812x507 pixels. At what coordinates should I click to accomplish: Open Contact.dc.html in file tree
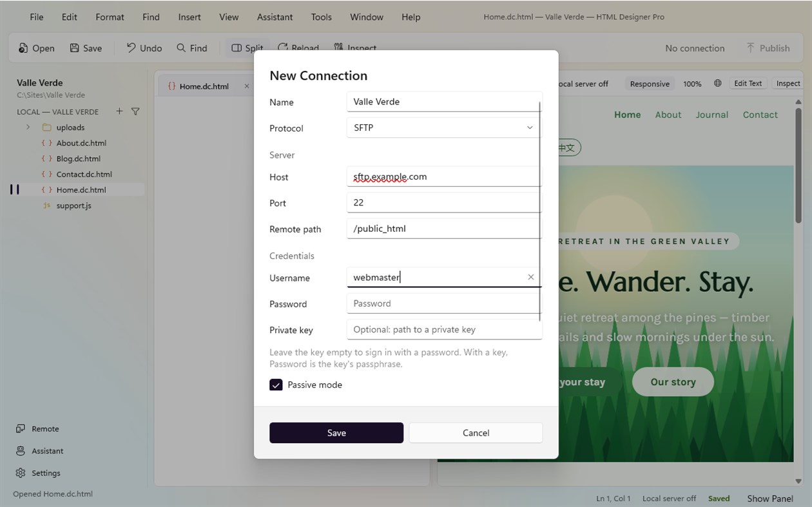84,174
